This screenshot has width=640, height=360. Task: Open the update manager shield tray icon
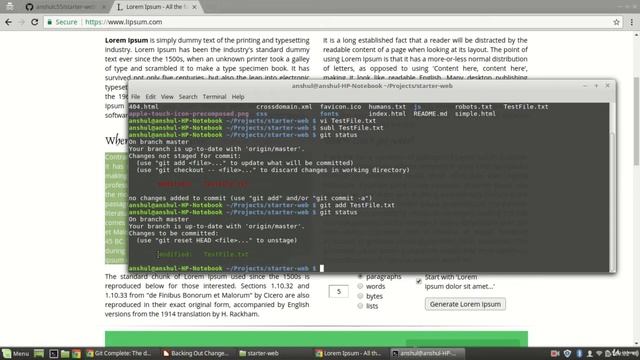click(x=567, y=353)
